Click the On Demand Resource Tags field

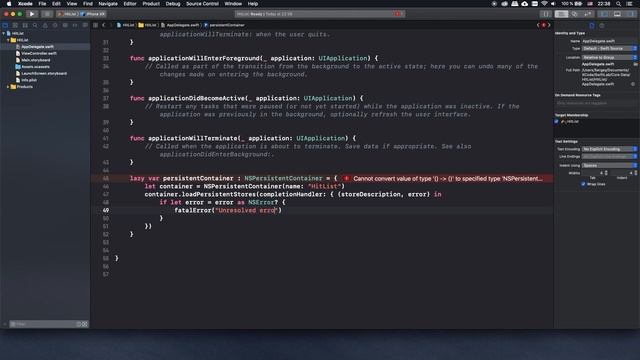[x=596, y=103]
